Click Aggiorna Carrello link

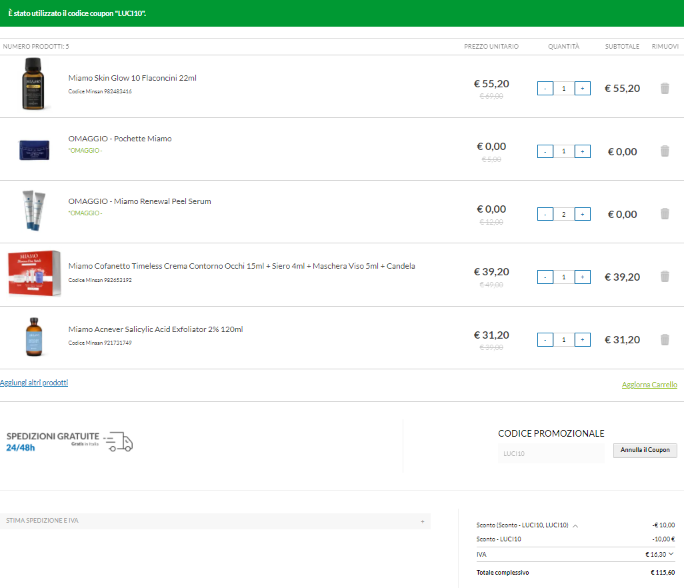(649, 385)
